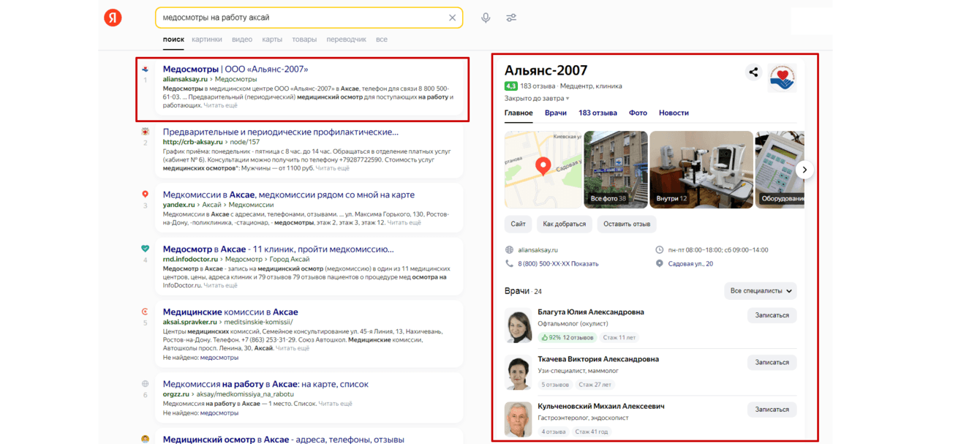The image size is (980, 444).
Task: Open the 'Все фото 38' gallery
Action: coord(616,170)
